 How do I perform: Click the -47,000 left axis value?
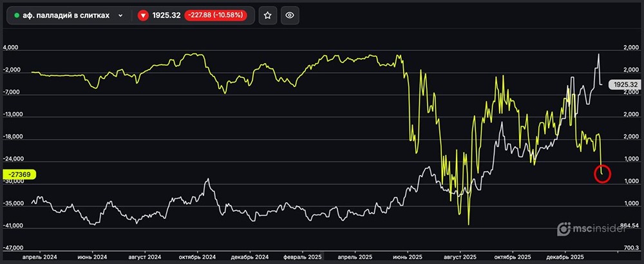[12, 247]
